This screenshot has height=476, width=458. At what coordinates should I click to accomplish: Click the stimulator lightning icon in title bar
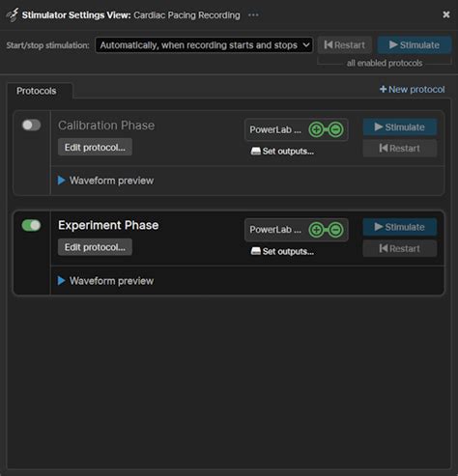pos(13,14)
